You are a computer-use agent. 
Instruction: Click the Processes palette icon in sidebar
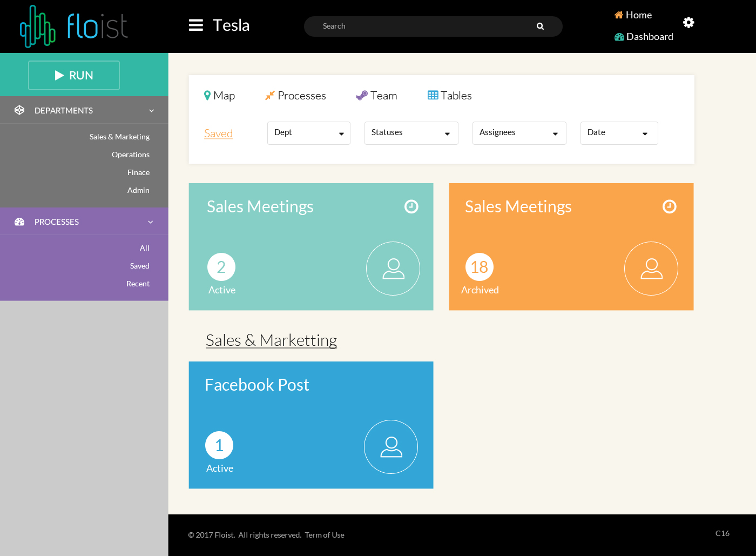19,222
